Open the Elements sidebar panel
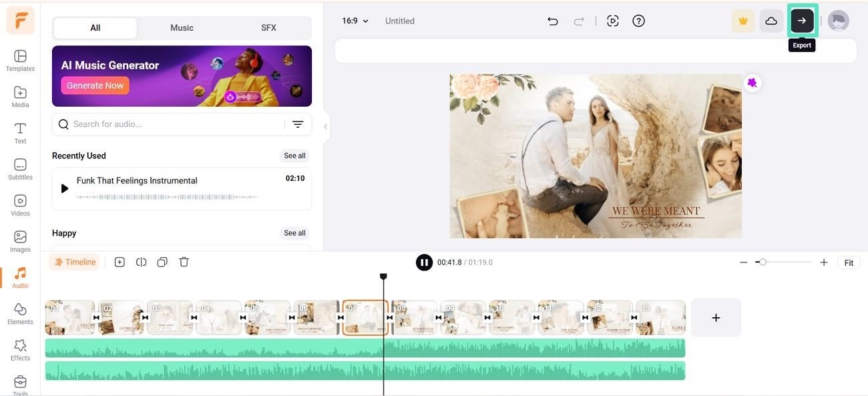The image size is (868, 396). pos(20,313)
